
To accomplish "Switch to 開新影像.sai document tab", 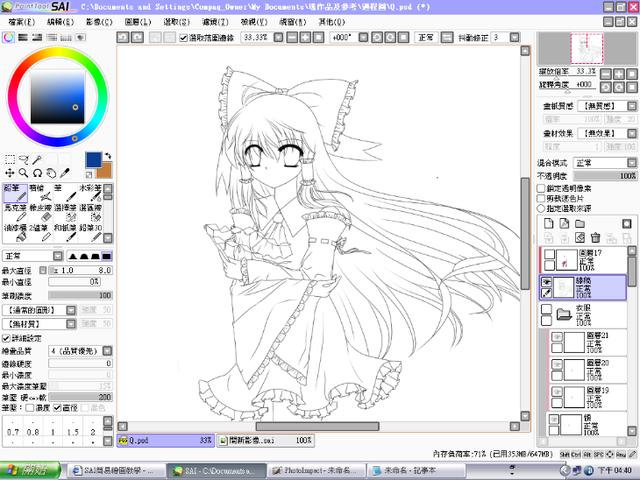I will (265, 441).
